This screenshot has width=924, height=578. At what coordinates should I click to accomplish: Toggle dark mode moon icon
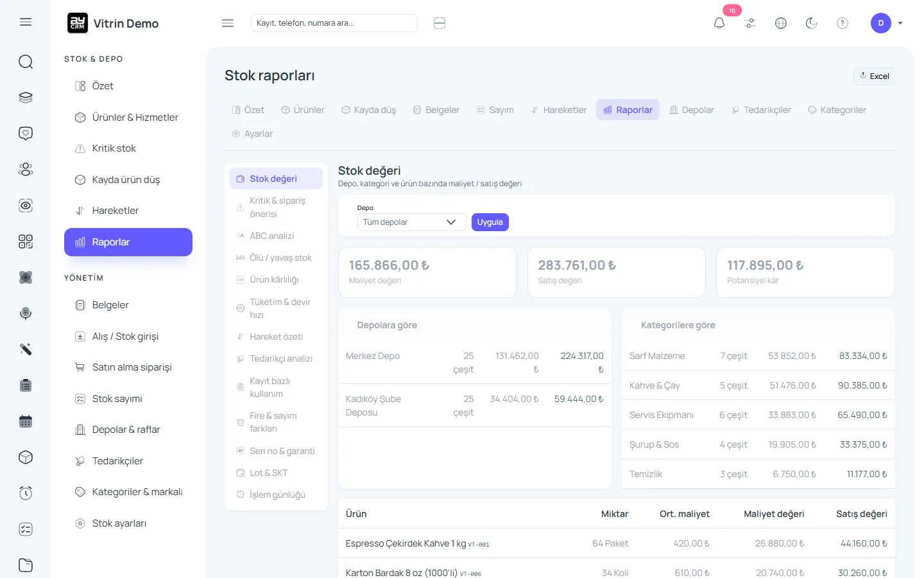pos(812,23)
